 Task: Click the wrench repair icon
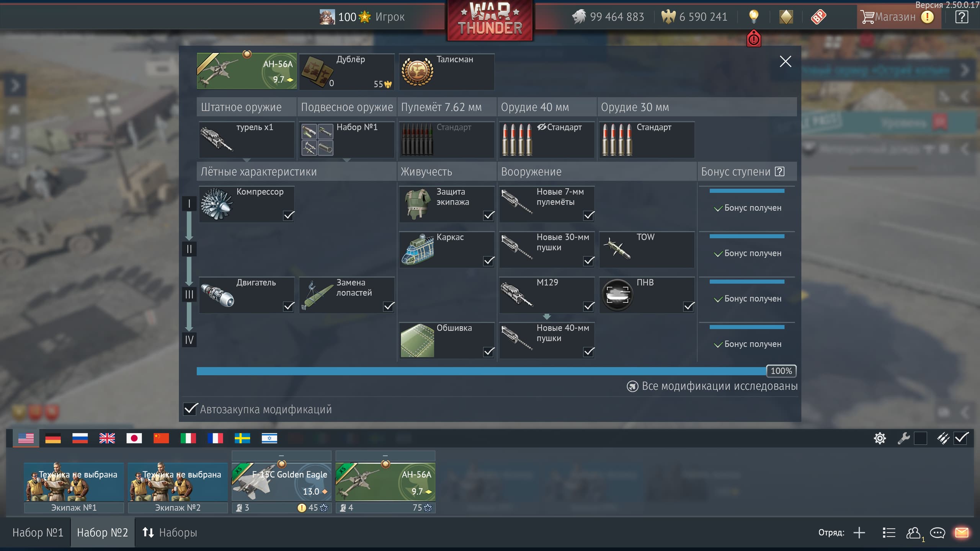pyautogui.click(x=903, y=438)
